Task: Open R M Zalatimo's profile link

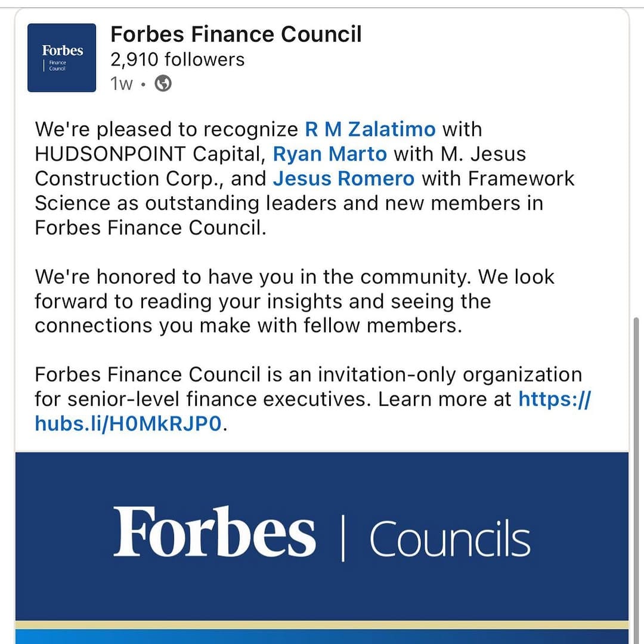Action: coord(370,129)
